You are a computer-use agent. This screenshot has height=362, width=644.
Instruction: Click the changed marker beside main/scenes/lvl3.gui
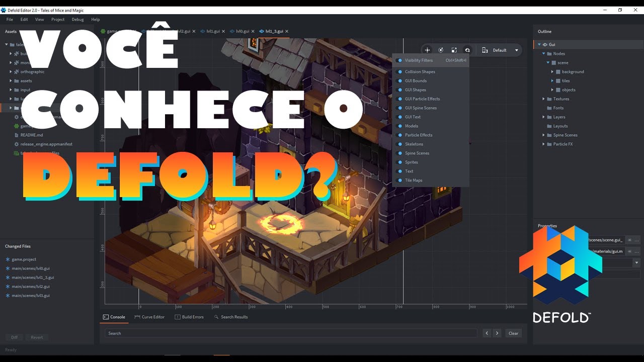point(8,296)
